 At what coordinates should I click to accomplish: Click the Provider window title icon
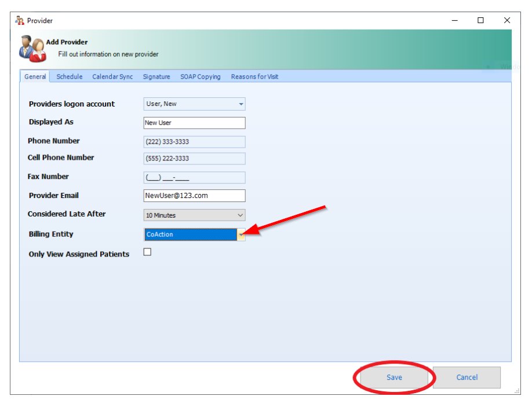[x=20, y=20]
